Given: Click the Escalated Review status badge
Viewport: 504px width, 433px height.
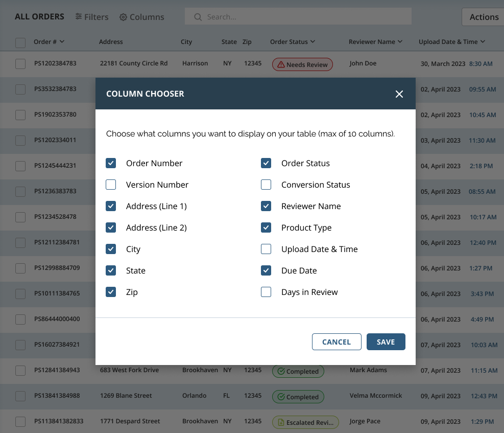Looking at the screenshot, I should (305, 422).
